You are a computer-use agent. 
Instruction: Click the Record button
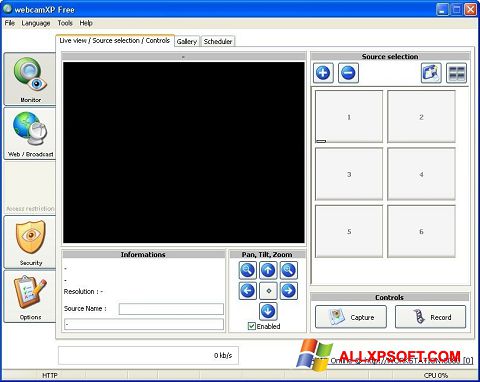point(430,317)
